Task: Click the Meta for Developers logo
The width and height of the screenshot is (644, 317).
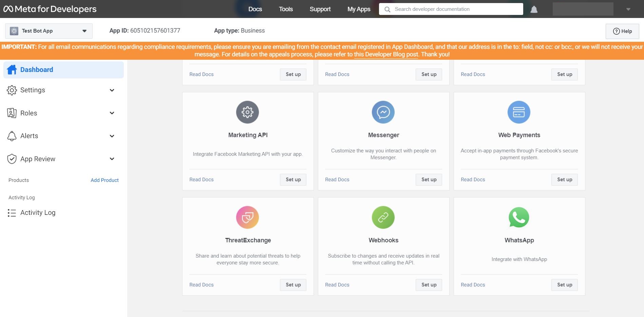Action: [50, 9]
